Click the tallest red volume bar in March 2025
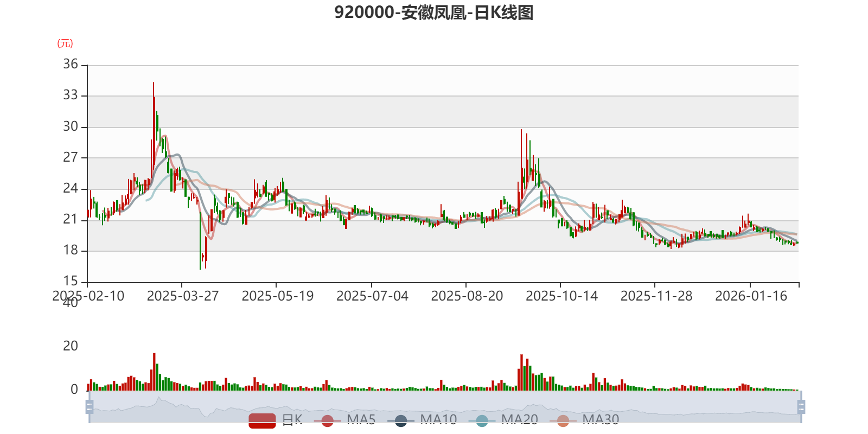The height and width of the screenshot is (434, 868). click(154, 372)
